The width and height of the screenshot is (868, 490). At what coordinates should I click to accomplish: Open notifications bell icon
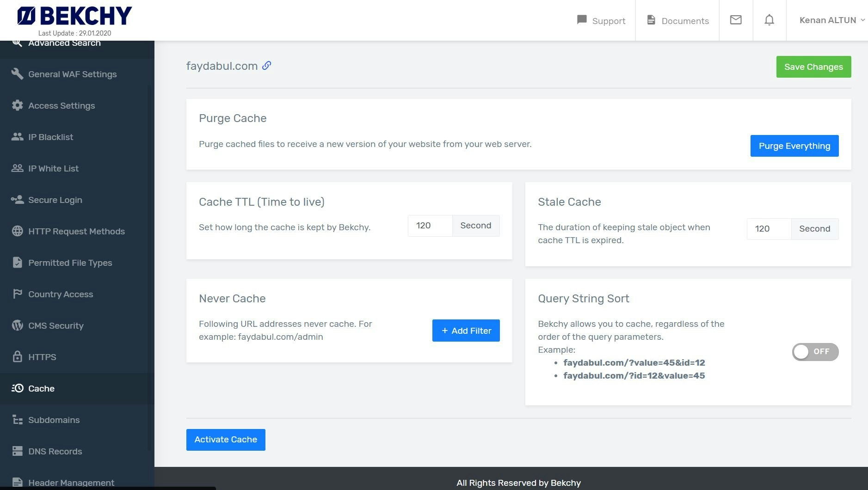(x=769, y=20)
